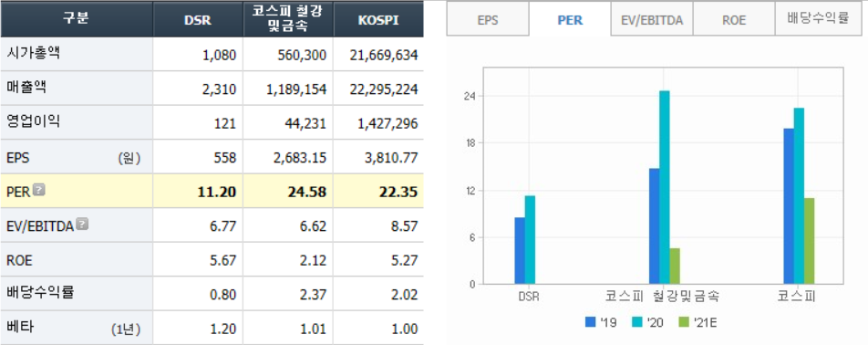This screenshot has height=345, width=868.
Task: Click the DSR chart axis label
Action: pyautogui.click(x=529, y=297)
